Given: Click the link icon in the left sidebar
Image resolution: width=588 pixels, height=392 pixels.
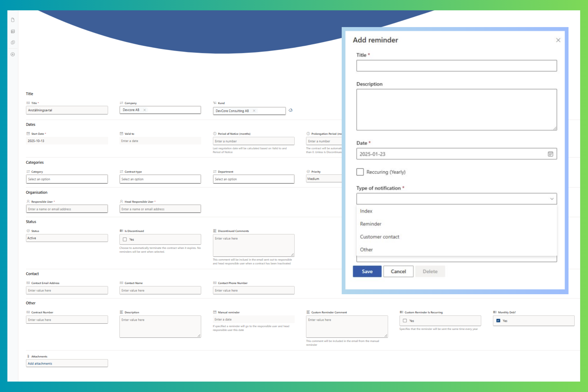Looking at the screenshot, I should point(13,42).
